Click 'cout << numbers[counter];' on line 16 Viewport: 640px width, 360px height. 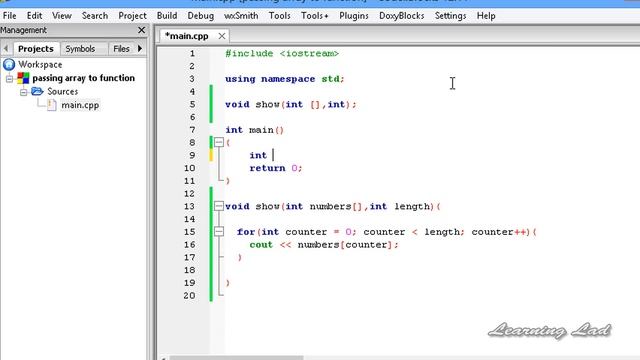[x=324, y=244]
